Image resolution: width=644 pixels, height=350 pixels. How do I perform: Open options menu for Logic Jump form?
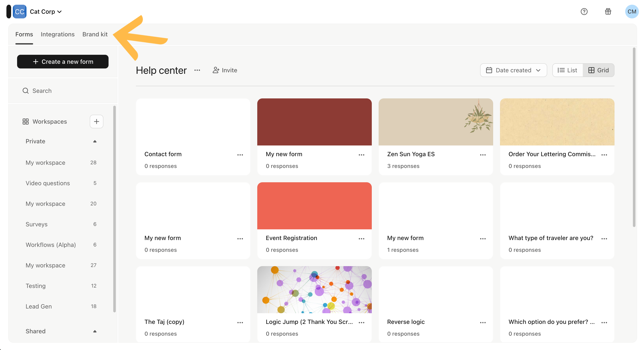click(362, 322)
